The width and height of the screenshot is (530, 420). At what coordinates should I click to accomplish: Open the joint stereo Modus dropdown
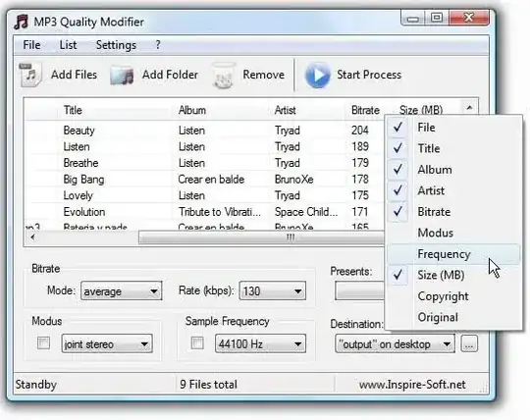coord(107,344)
